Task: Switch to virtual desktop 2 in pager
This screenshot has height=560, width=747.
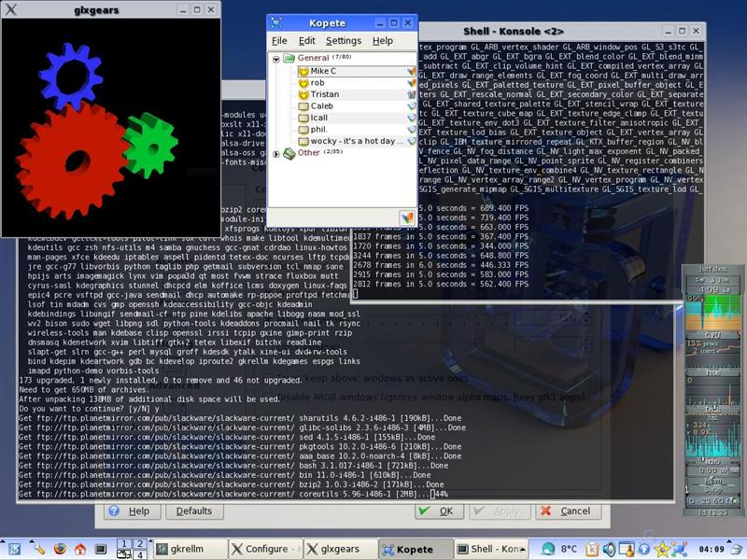Action: (139, 544)
